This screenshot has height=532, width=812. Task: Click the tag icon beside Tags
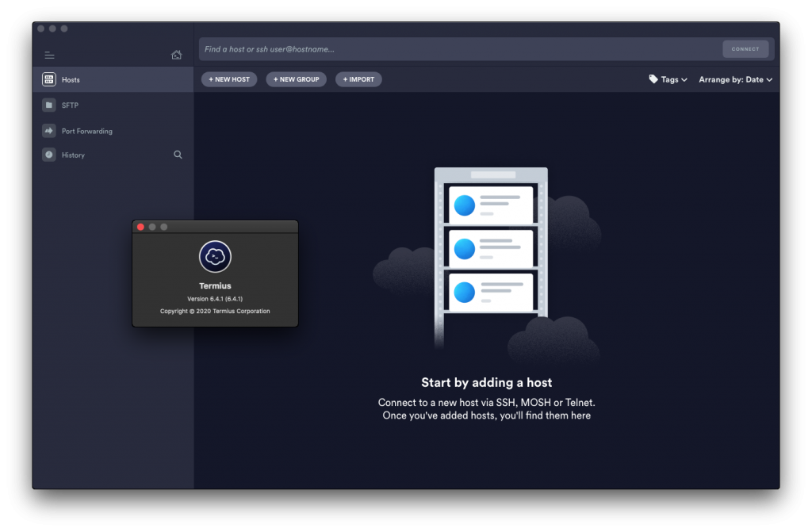tap(653, 78)
